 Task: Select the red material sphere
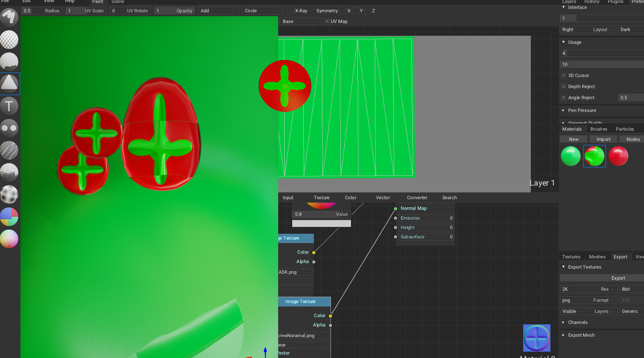(618, 156)
